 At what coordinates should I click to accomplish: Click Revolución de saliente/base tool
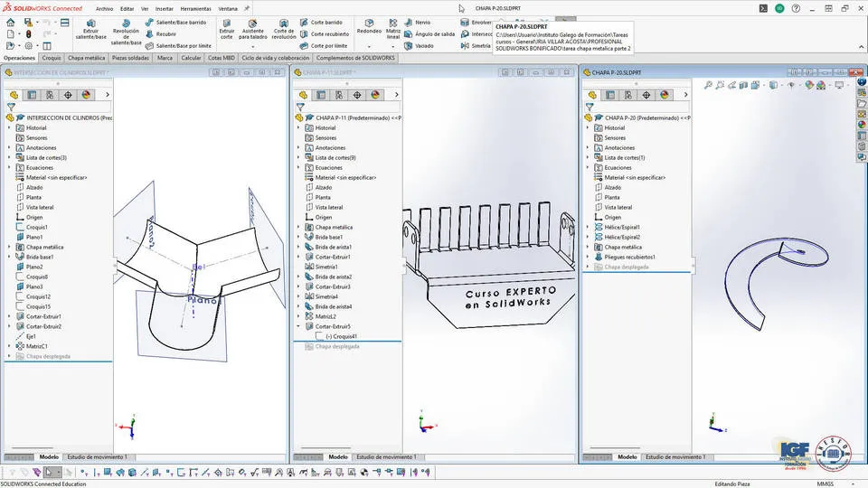[127, 33]
